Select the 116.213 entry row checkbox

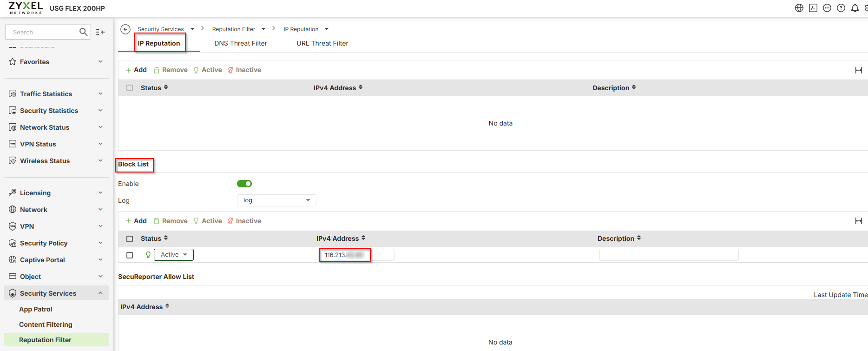click(130, 255)
